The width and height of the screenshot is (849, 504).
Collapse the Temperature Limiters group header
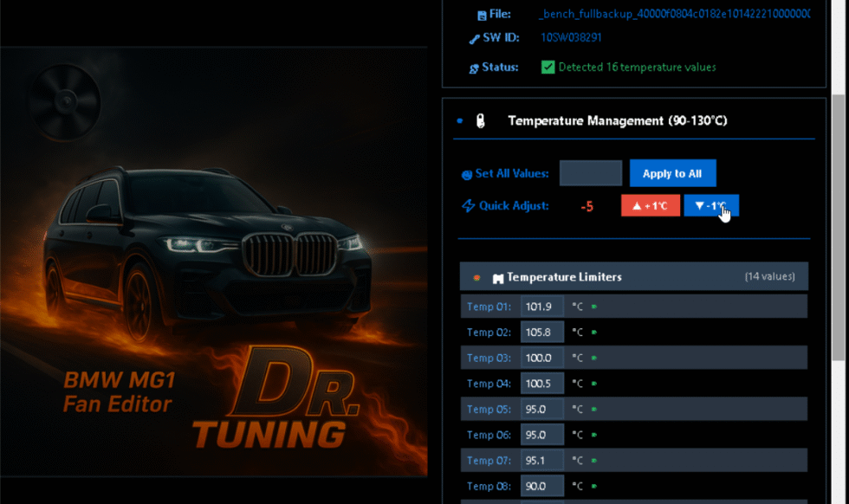(633, 277)
